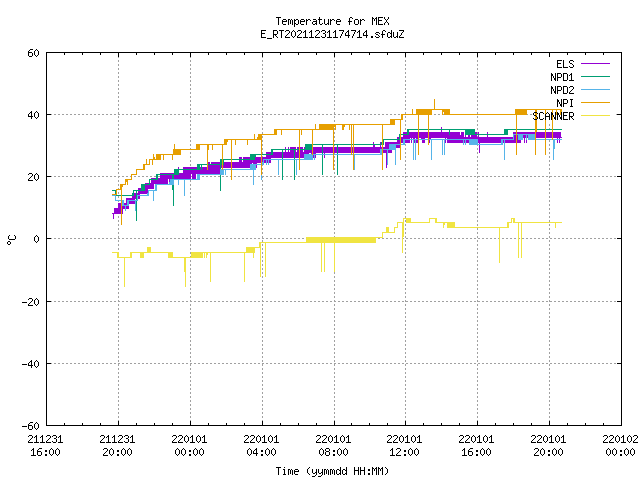Screen dimensions: 640x480
Task: Click the chart title 'Temperature for MEX'
Action: click(332, 21)
